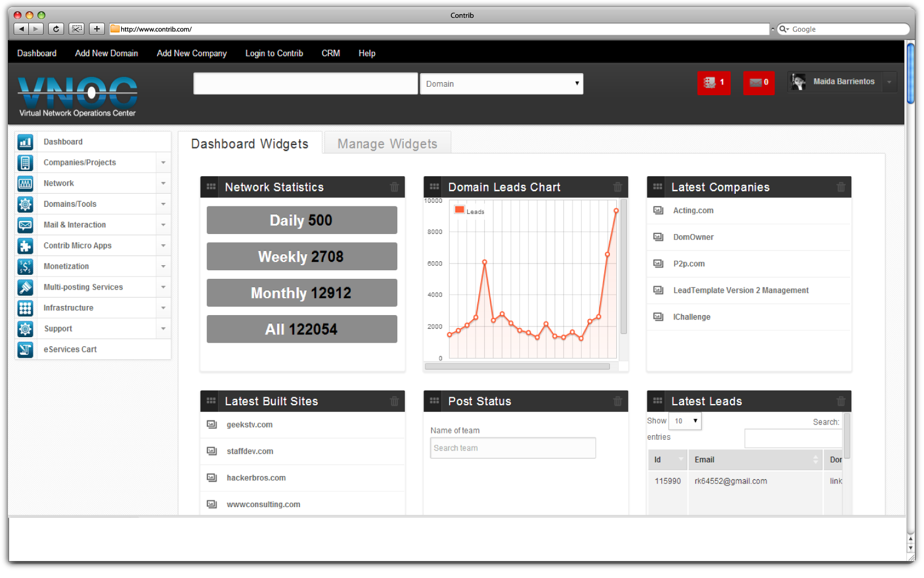Expand the Mail & Interaction menu arrow
Screen dimensions: 924x578
coord(163,225)
